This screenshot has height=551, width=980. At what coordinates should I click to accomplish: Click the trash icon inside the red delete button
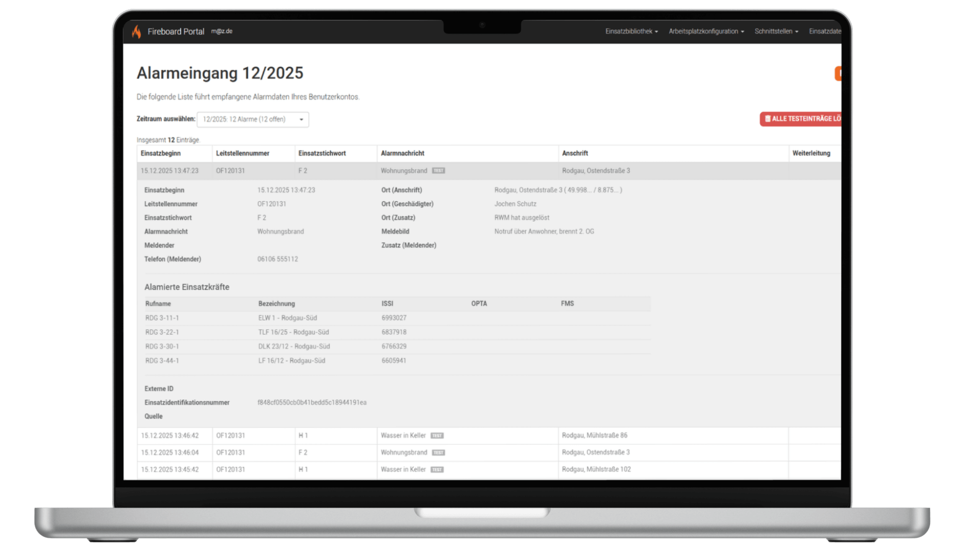(x=768, y=119)
